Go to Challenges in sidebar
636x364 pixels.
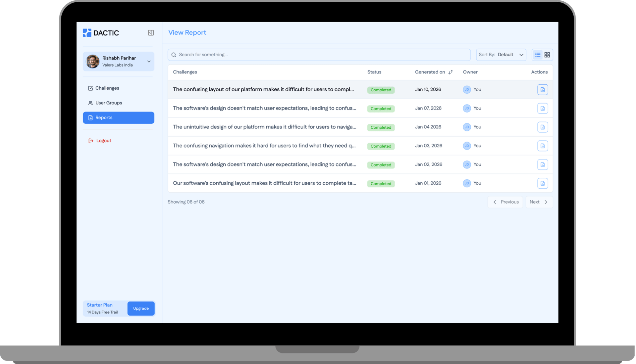107,88
